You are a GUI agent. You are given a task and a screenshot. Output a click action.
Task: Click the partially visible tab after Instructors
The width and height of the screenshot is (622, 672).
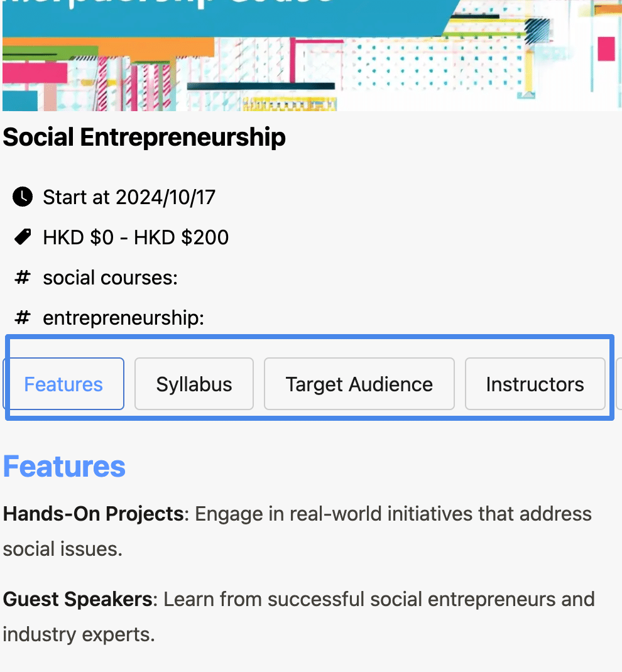619,384
